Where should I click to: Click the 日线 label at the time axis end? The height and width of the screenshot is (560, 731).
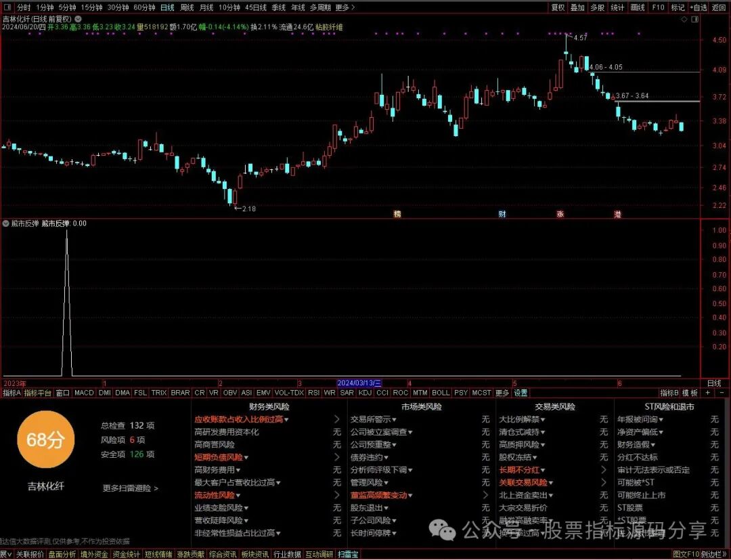[714, 383]
